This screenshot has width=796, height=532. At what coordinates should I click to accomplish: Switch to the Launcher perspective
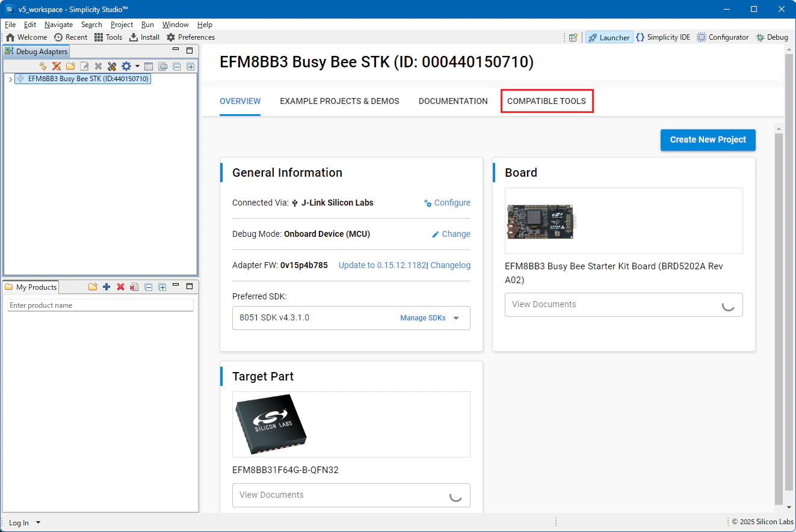609,37
